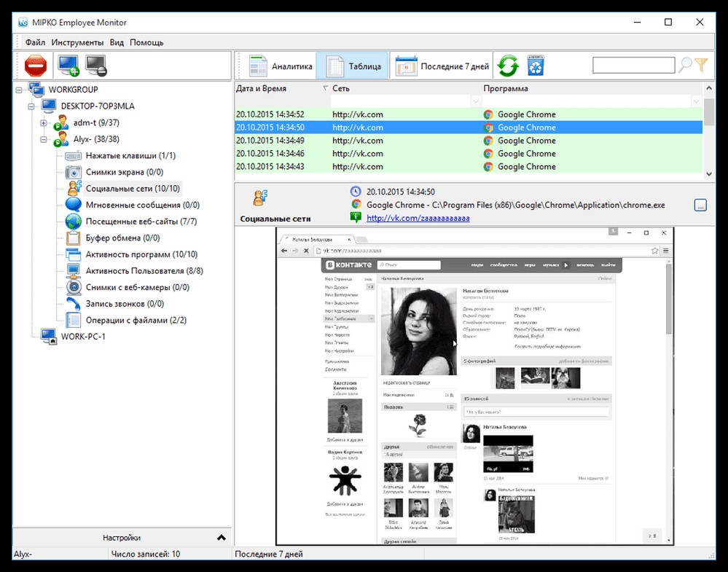Click the Alyx- user icon
The height and width of the screenshot is (572, 728).
point(60,139)
